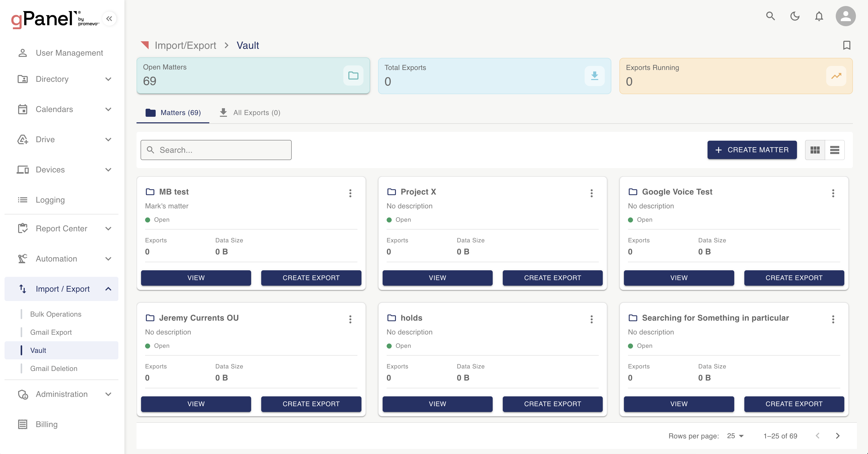Click Import/Export breadcrumb link
The width and height of the screenshot is (868, 454).
point(185,45)
